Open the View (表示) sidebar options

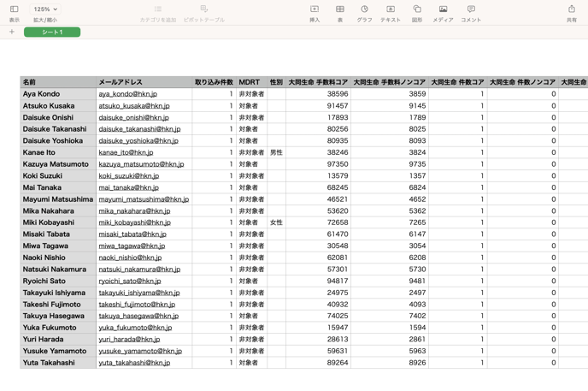15,9
